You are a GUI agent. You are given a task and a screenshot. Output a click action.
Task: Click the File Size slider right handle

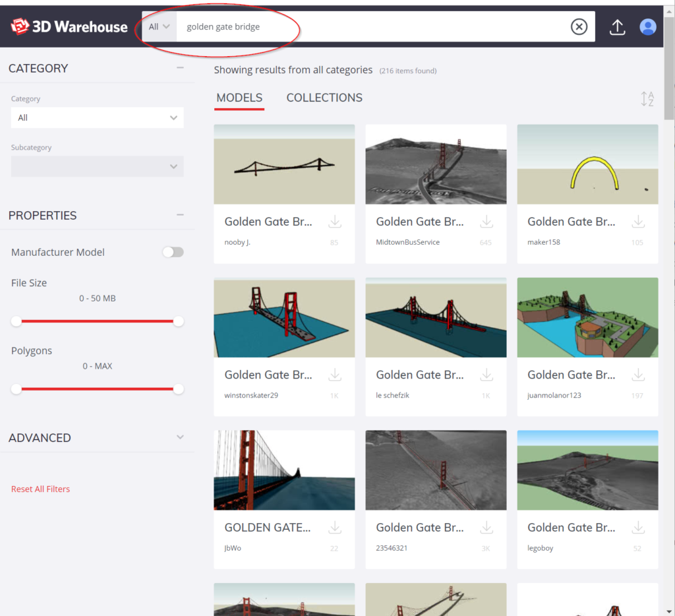[x=178, y=321]
